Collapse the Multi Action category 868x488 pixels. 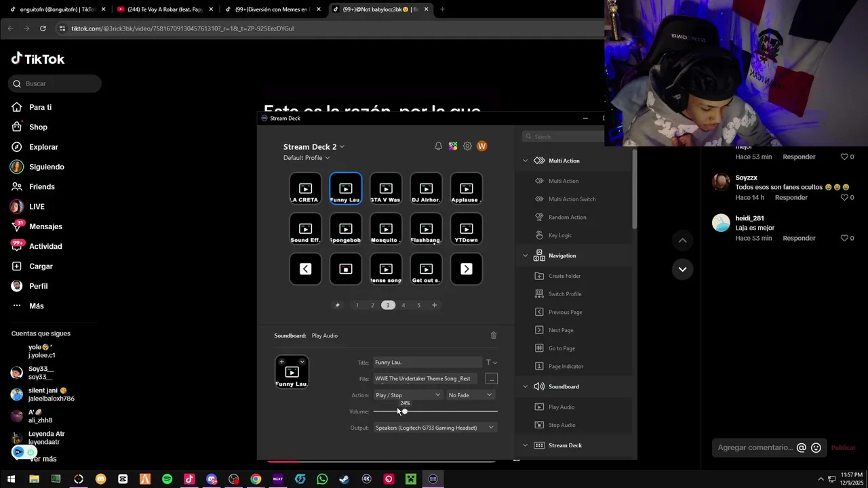(525, 161)
